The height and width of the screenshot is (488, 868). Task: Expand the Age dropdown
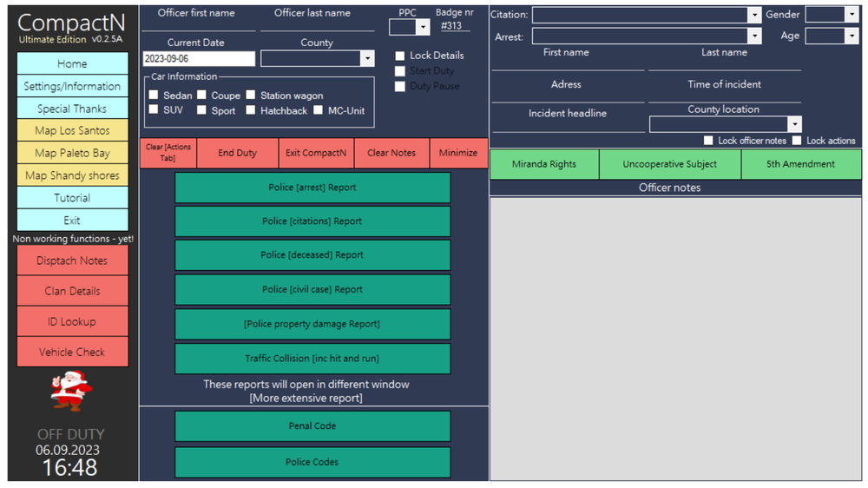(x=852, y=36)
